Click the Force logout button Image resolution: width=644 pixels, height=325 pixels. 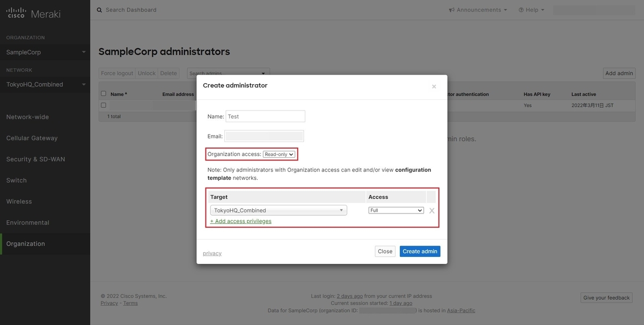pyautogui.click(x=117, y=73)
